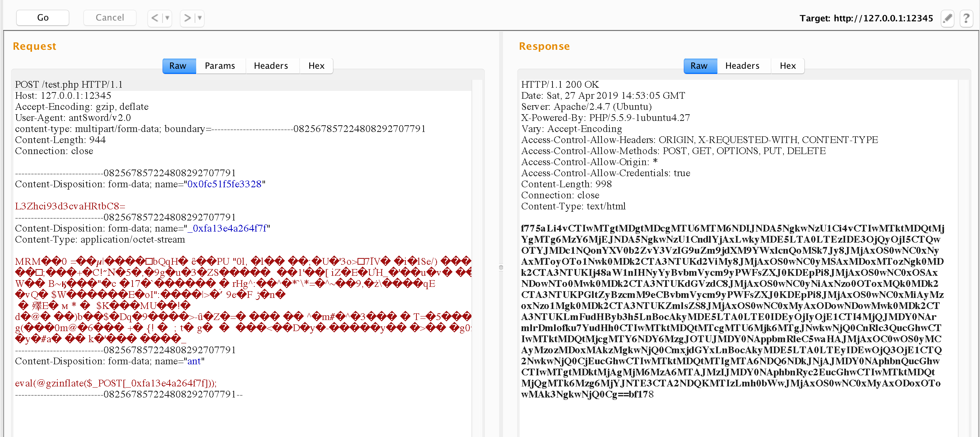The height and width of the screenshot is (437, 980).
Task: Switch Request view to Params tab
Action: tap(220, 66)
